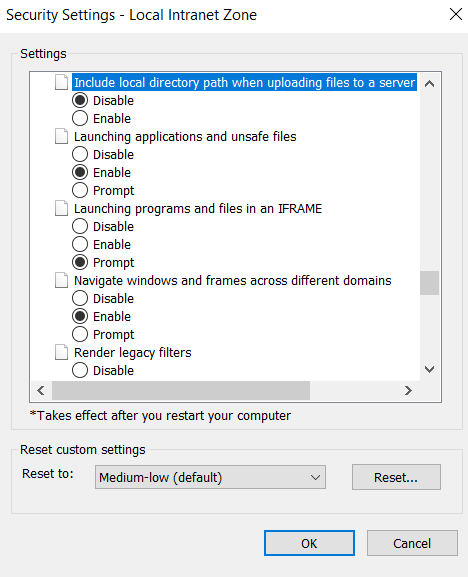Click the Cancel button
Screen dimensions: 468x577
click(x=412, y=543)
